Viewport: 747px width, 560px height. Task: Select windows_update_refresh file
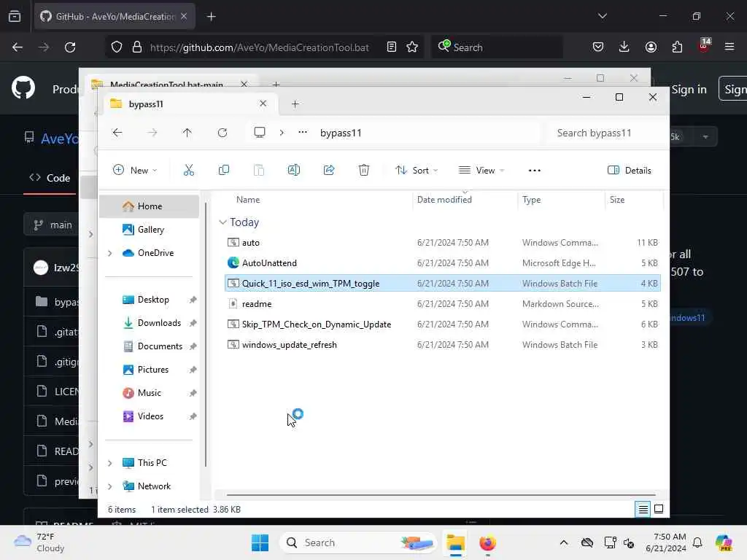coord(443,345)
